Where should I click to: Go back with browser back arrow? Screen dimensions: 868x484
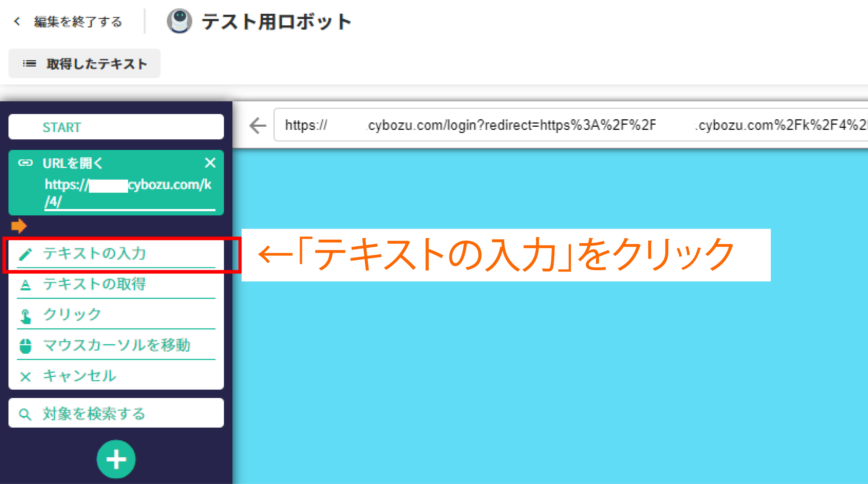pyautogui.click(x=258, y=126)
